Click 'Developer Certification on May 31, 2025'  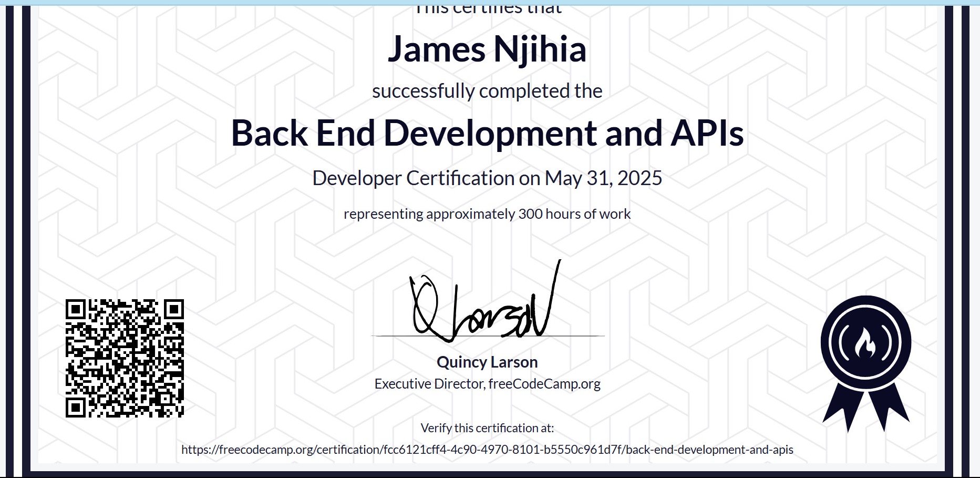pos(487,178)
